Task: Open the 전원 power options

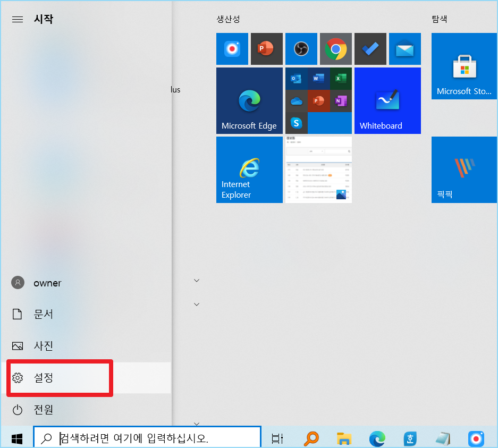Action: point(86,410)
